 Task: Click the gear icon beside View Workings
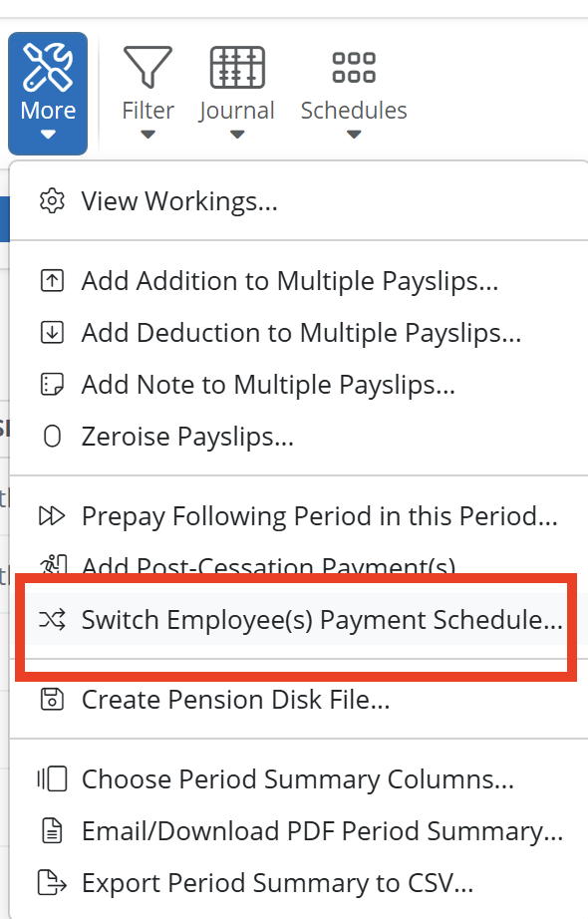click(x=52, y=201)
